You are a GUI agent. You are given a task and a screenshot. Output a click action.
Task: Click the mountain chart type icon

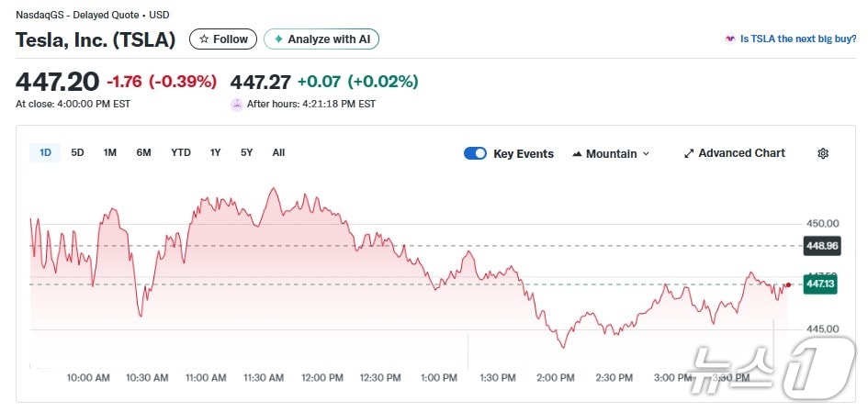pos(577,154)
